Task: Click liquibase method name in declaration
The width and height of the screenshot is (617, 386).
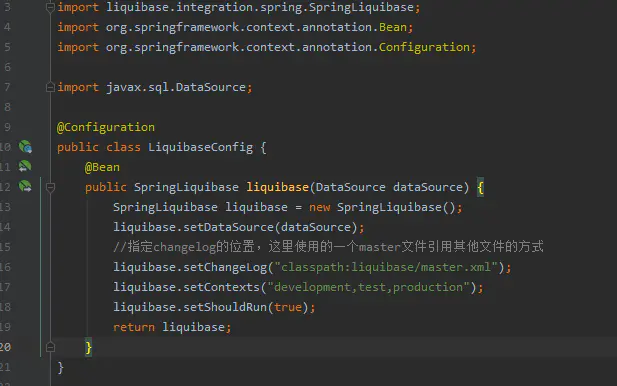Action: [x=277, y=187]
